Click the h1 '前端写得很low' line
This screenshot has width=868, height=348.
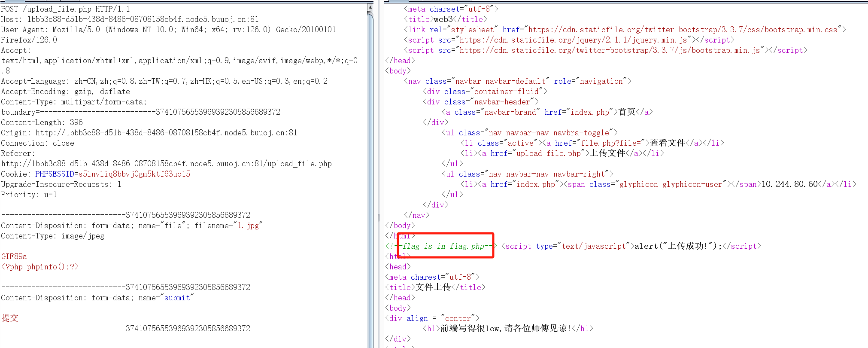pos(508,329)
